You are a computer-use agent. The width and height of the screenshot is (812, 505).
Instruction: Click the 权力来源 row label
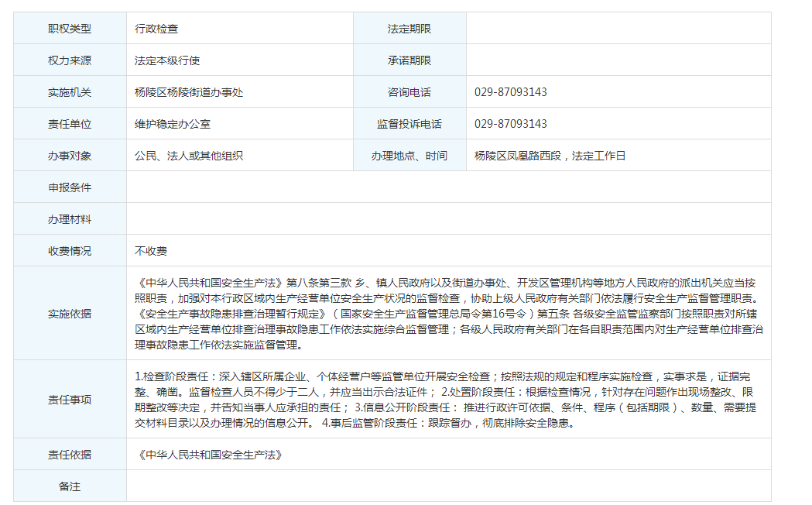point(70,60)
